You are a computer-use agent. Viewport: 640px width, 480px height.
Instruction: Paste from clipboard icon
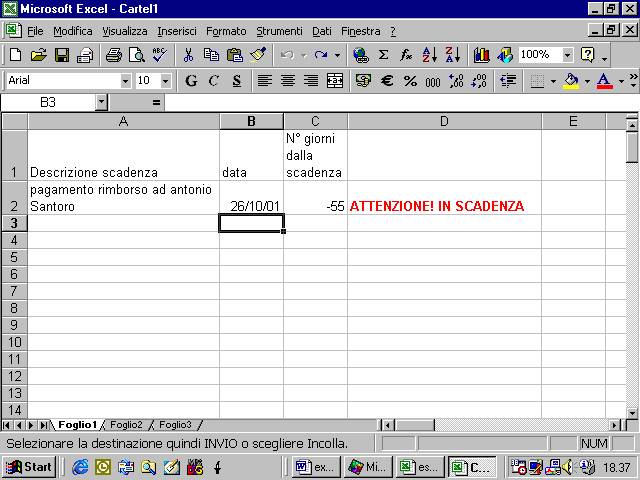pos(235,55)
